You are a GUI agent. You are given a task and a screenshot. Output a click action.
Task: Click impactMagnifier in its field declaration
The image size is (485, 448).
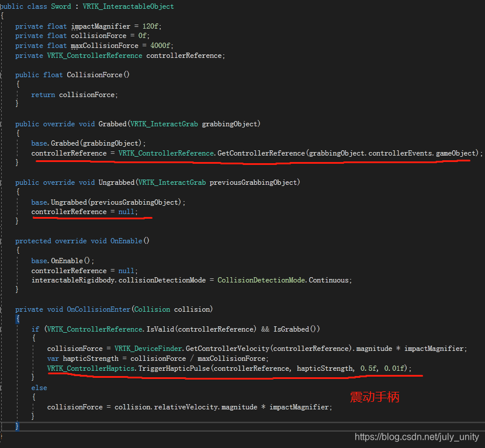click(x=101, y=26)
